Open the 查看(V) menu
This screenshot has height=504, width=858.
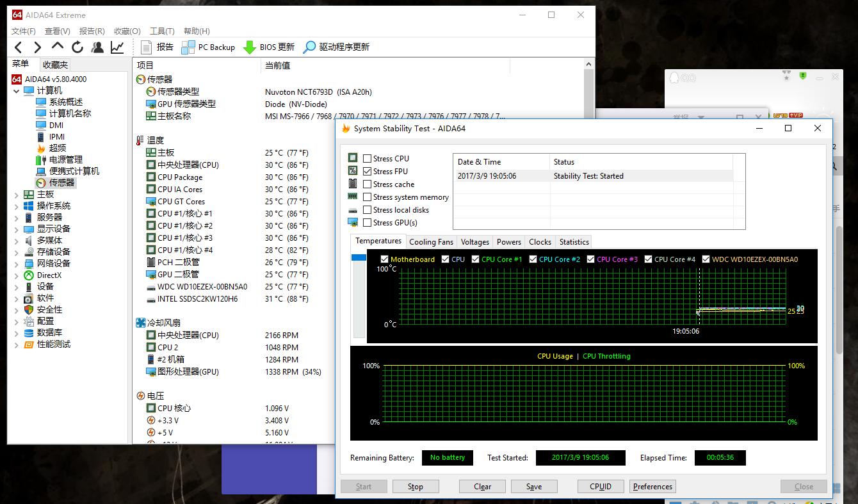pos(58,31)
